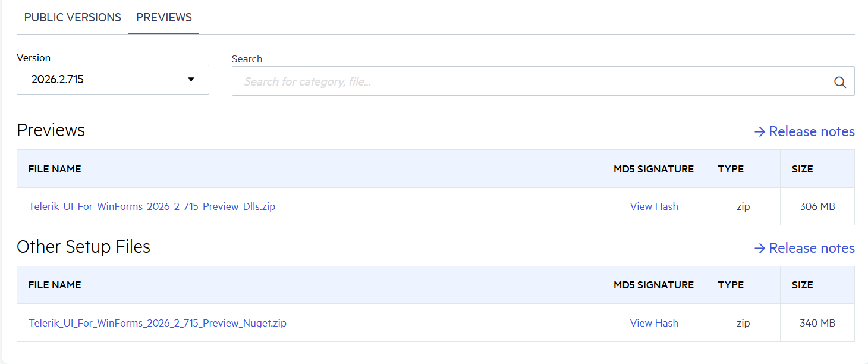Screen dimensions: 868x364
Task: Click MD5 SIGNATURE header in the Previews table
Action: click(654, 169)
